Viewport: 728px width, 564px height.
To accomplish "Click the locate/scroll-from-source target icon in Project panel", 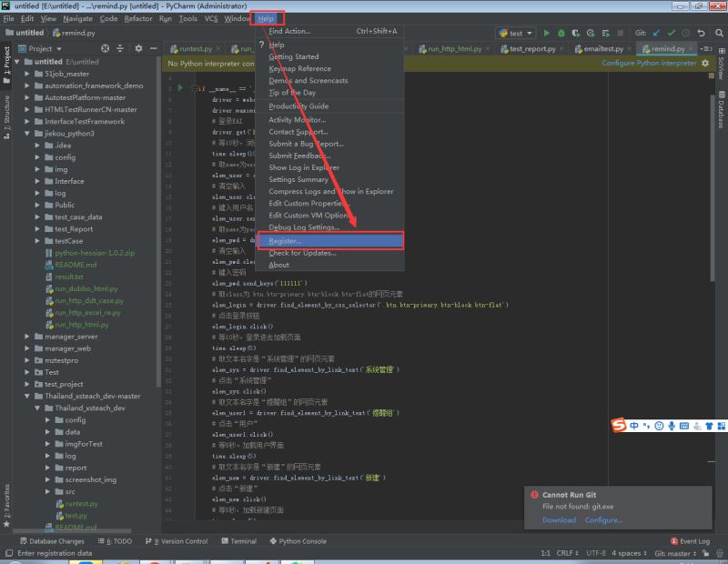I will 106,48.
